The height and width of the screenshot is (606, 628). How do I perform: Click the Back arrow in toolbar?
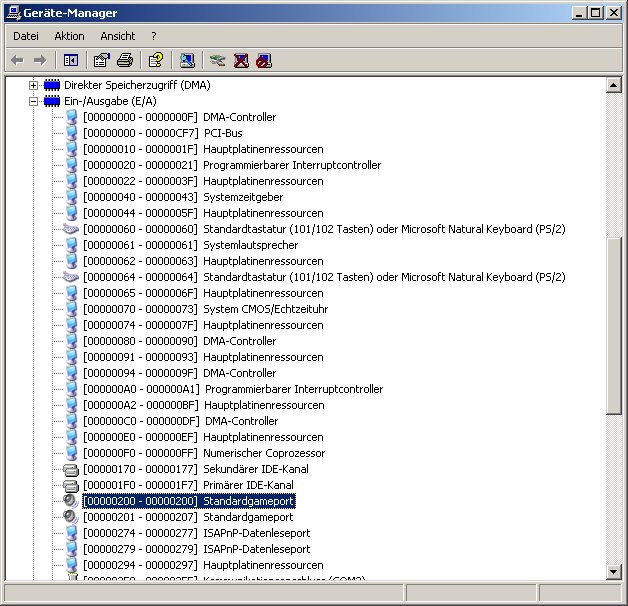click(17, 60)
